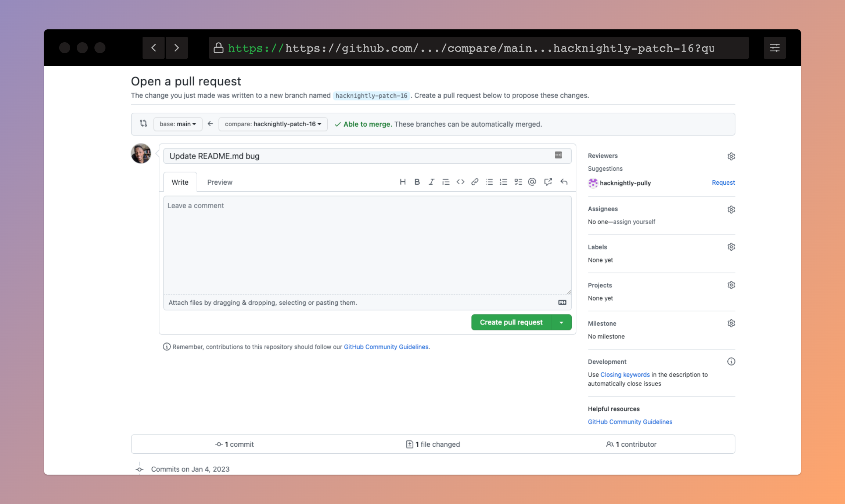Open Reviewers settings gear
The width and height of the screenshot is (845, 504).
click(731, 156)
